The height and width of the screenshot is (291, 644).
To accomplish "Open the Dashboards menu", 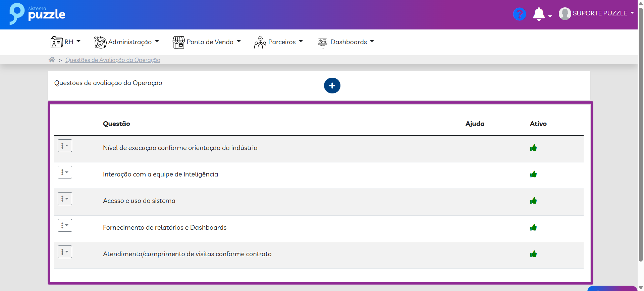I will 348,42.
